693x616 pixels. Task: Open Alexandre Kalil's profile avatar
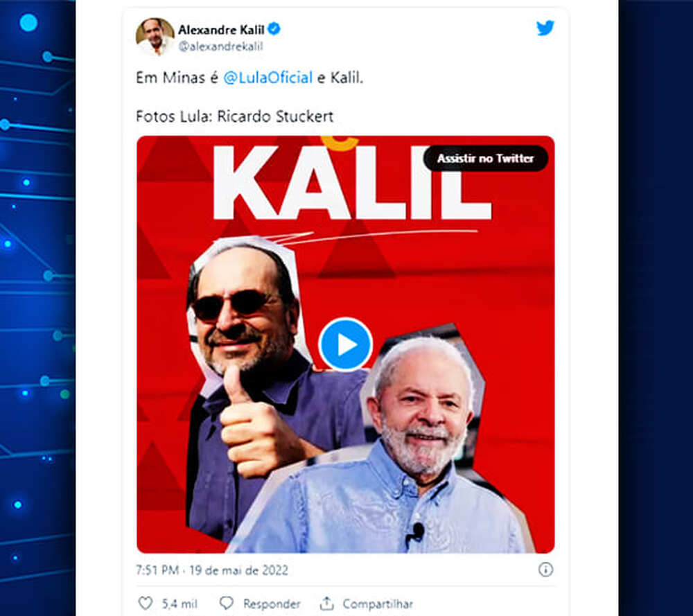click(155, 36)
